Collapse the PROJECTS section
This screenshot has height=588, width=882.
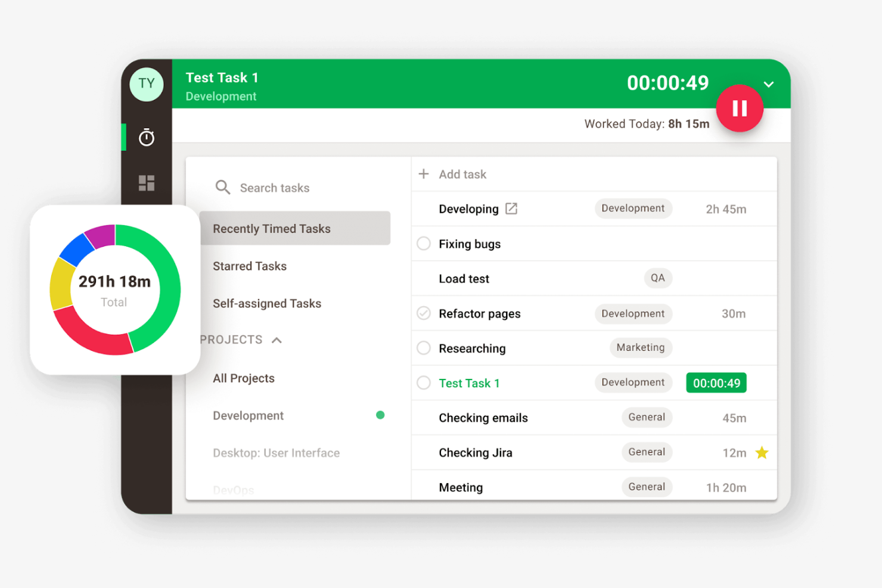[x=277, y=340]
